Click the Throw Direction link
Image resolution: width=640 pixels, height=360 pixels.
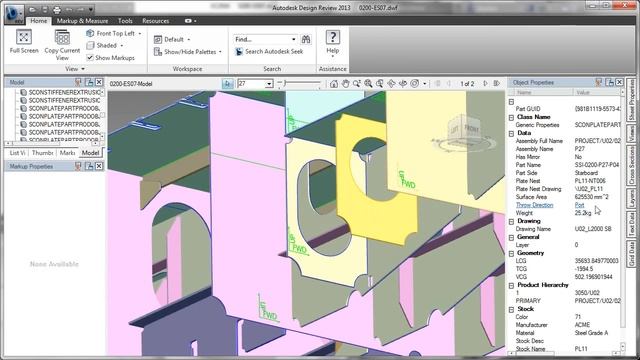tap(534, 205)
